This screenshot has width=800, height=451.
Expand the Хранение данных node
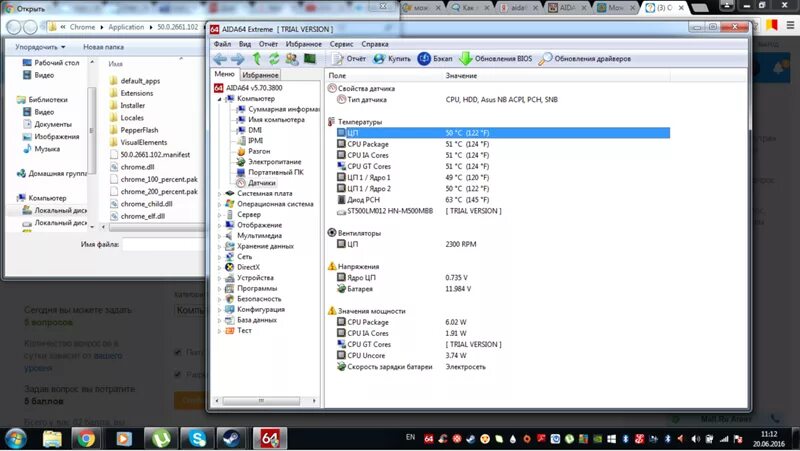pos(220,246)
